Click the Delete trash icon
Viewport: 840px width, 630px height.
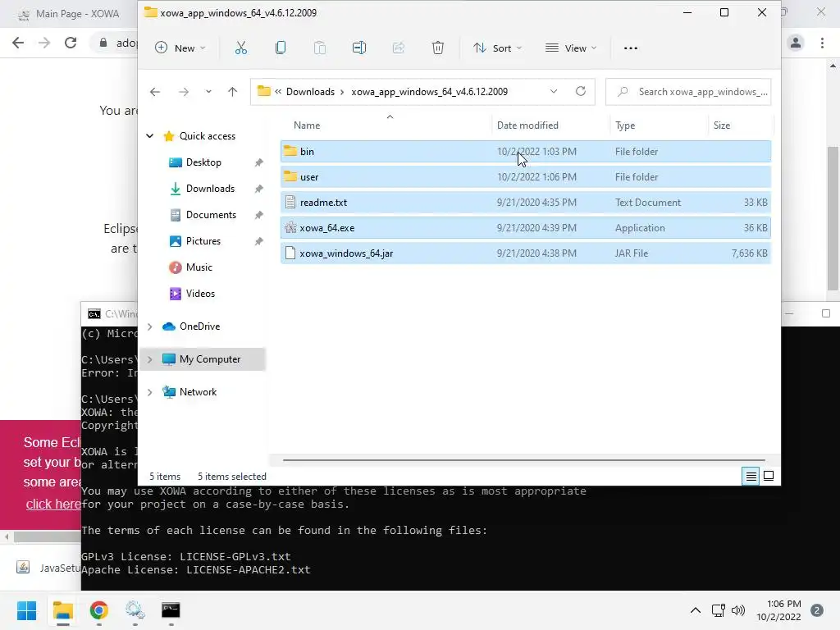click(x=438, y=48)
